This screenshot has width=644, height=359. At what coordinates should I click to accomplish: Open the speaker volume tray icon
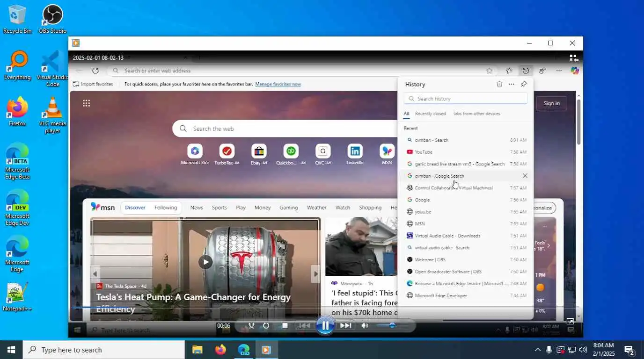[x=583, y=350]
